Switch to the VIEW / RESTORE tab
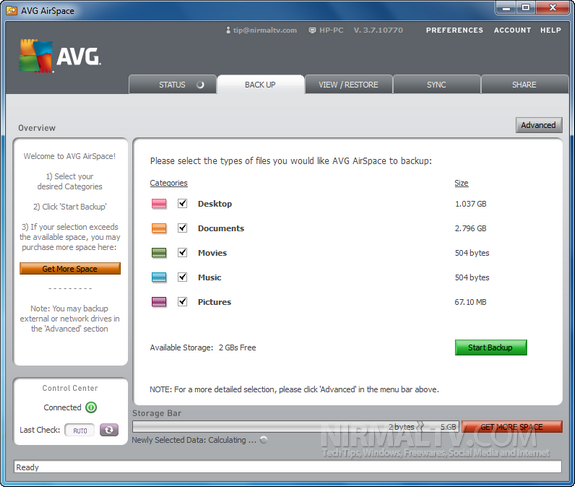Image resolution: width=575 pixels, height=487 pixels. tap(348, 85)
